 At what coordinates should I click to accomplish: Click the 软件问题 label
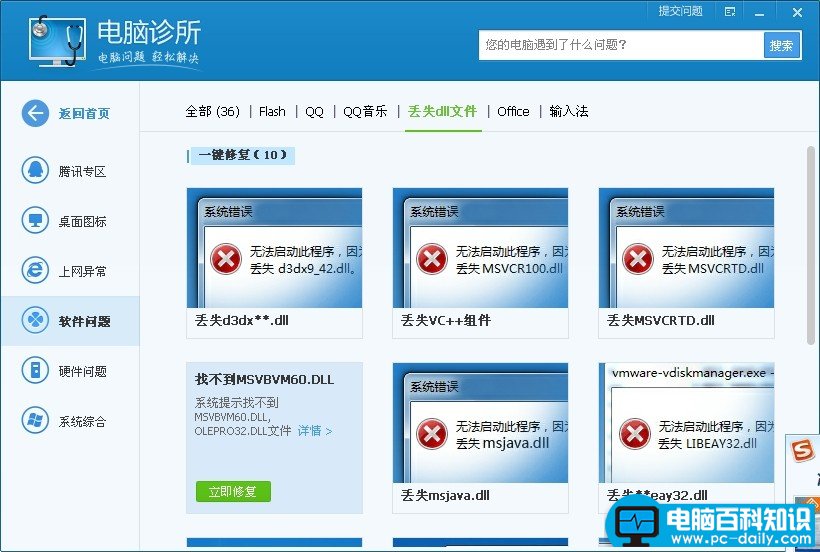pyautogui.click(x=84, y=321)
